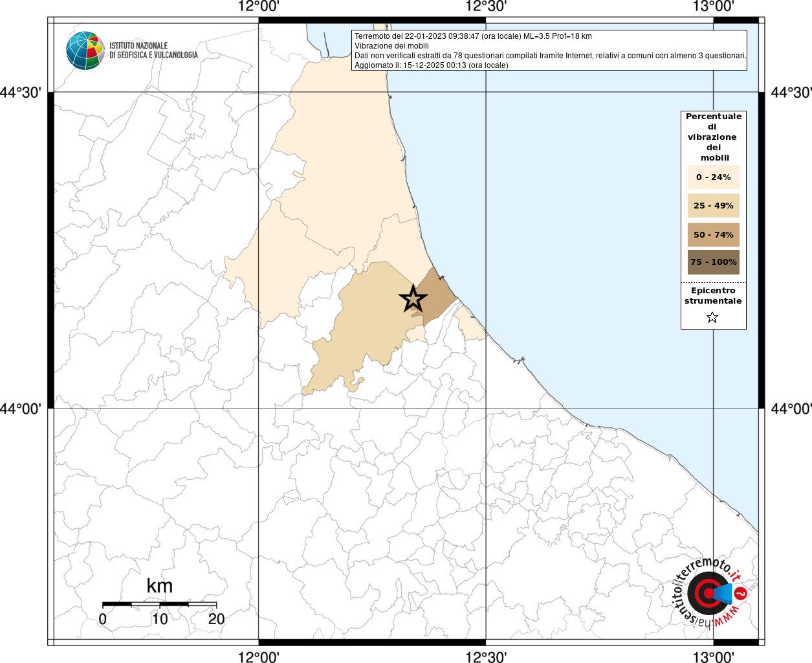Click the 'Aggiornato il: 15-12-2025' text line

(431, 65)
